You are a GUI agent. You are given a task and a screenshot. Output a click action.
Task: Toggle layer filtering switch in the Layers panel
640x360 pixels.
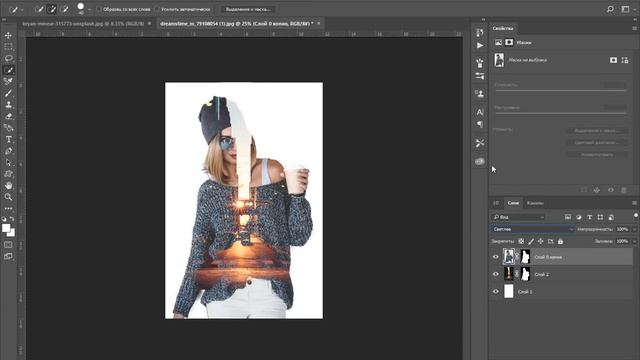(x=636, y=216)
